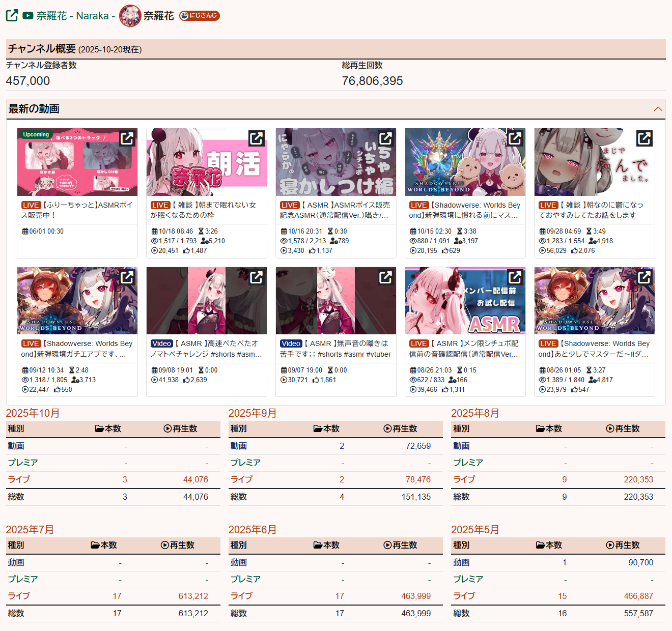Click the にじさんじ group badge
672x631 pixels.
[200, 16]
